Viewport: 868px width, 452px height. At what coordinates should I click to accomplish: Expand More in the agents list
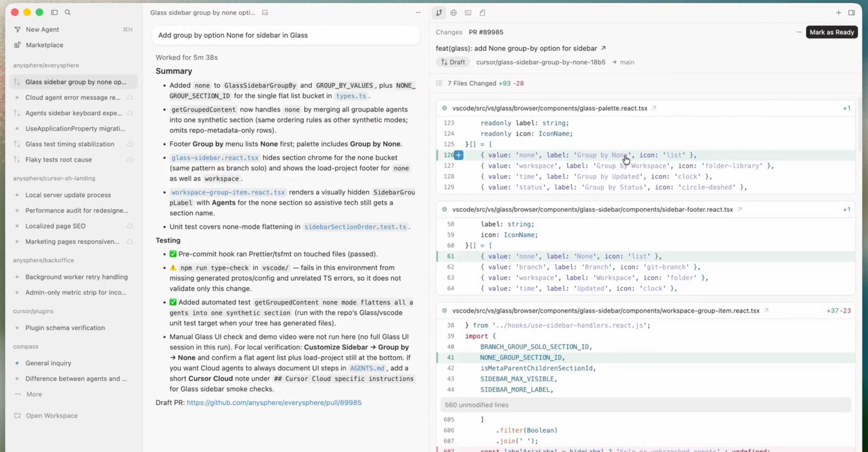point(34,394)
